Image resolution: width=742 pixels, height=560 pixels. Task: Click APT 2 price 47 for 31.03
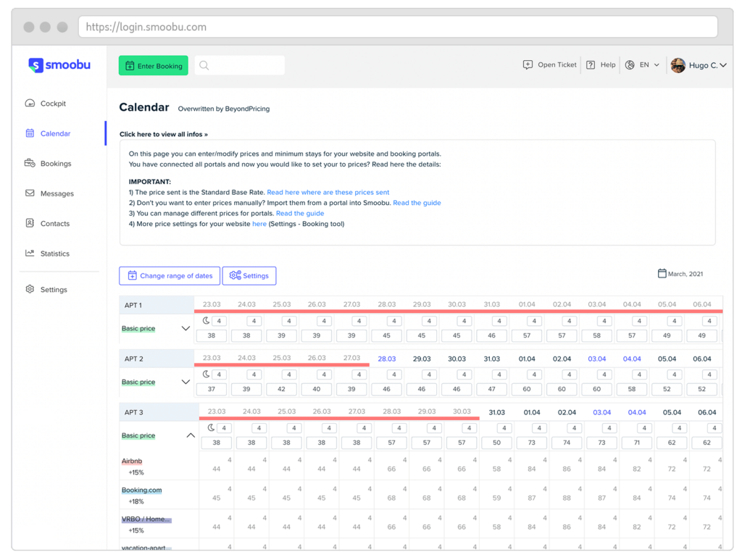[492, 389]
